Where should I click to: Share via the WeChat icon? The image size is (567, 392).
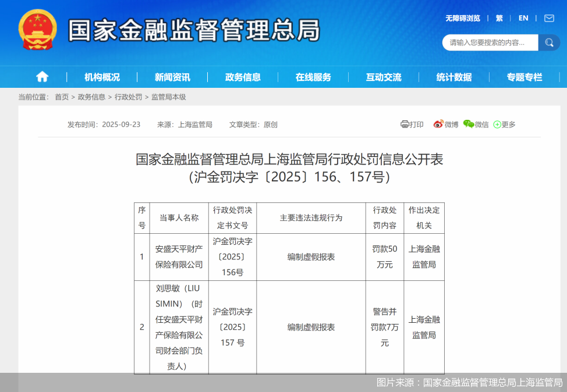point(469,124)
